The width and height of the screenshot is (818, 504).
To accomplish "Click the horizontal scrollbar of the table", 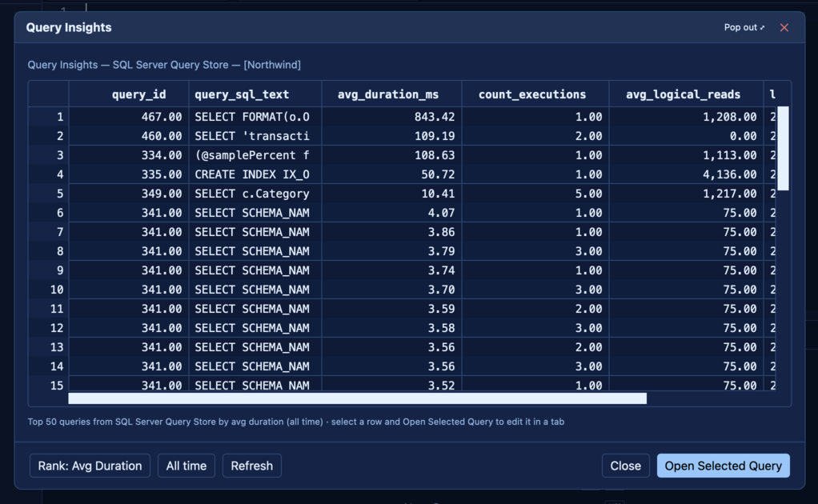I will pos(357,398).
